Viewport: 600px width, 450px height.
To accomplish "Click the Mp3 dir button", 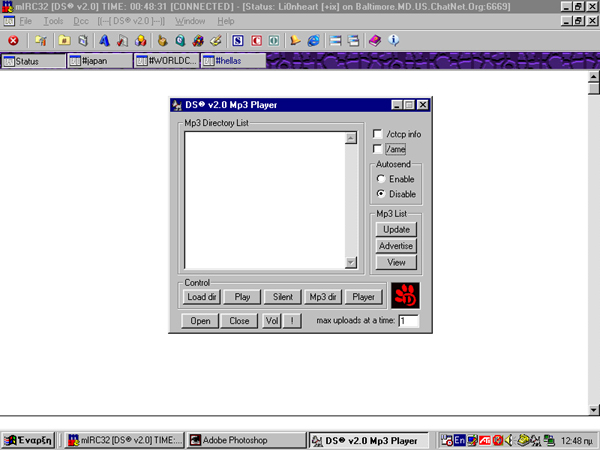I will 323,297.
